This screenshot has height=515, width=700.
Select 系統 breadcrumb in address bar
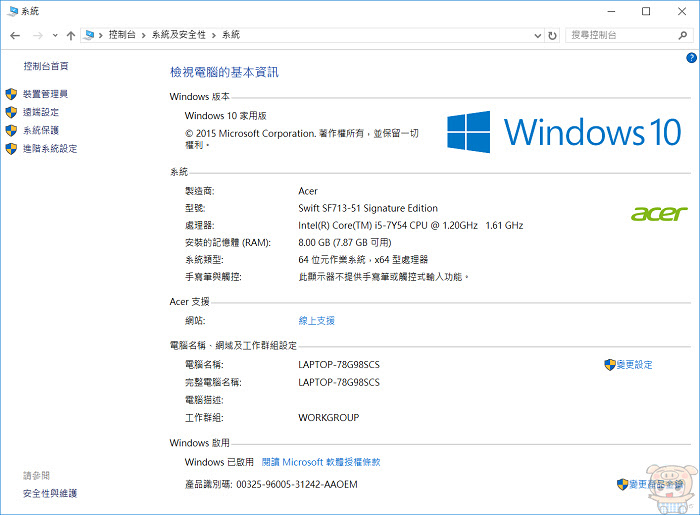click(231, 35)
